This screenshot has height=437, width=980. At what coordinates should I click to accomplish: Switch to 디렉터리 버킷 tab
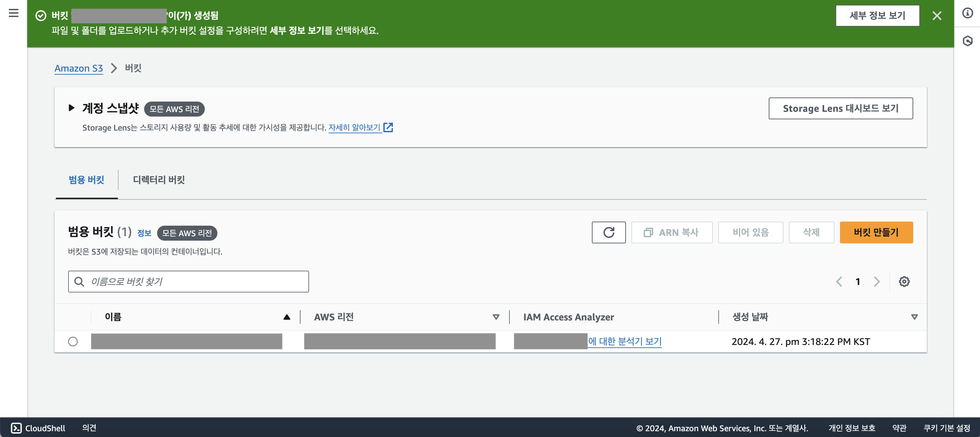click(159, 180)
